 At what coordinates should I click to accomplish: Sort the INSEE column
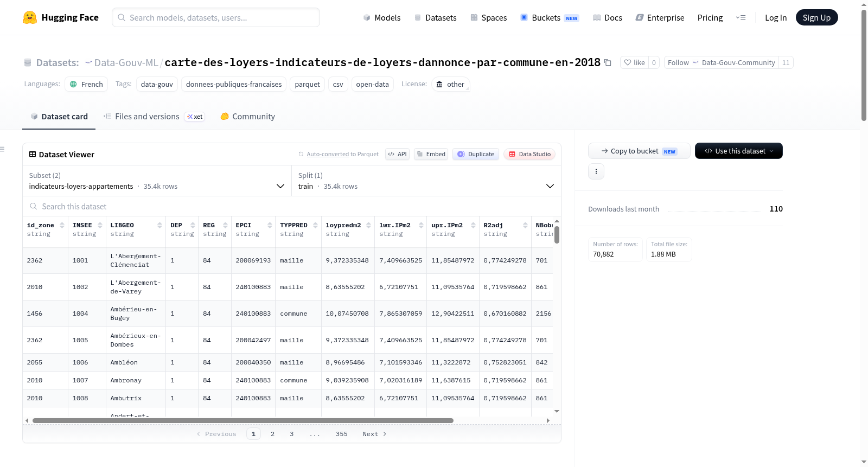pyautogui.click(x=100, y=225)
